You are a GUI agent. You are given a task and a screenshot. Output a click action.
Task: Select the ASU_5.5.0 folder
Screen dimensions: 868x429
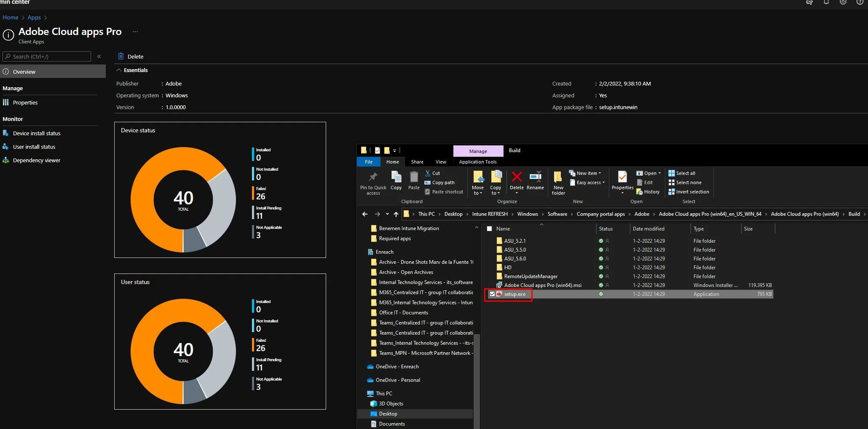pos(515,250)
